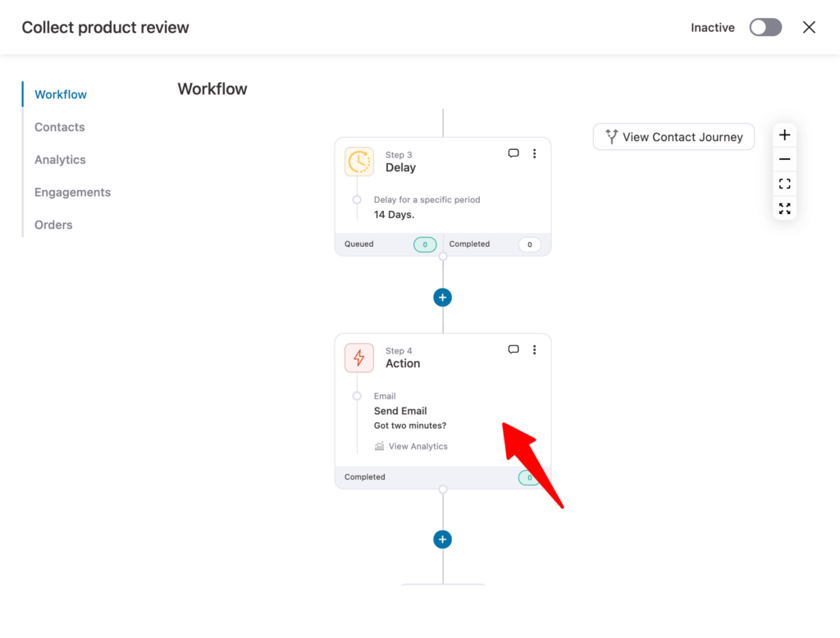Click the View Analytics chart icon
Image resolution: width=840 pixels, height=638 pixels.
(379, 446)
